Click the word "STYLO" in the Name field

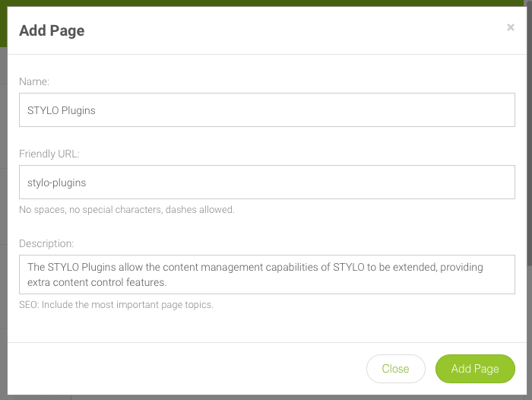(x=43, y=110)
